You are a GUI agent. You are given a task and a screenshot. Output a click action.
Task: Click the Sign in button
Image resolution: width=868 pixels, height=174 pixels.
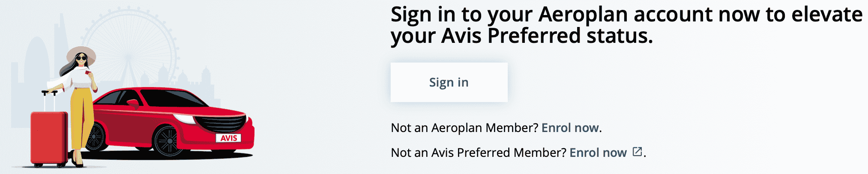pyautogui.click(x=449, y=82)
